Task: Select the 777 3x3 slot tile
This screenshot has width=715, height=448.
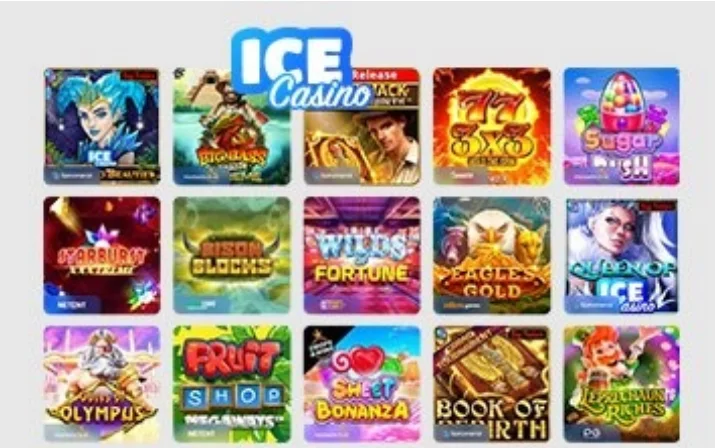Action: pos(492,126)
